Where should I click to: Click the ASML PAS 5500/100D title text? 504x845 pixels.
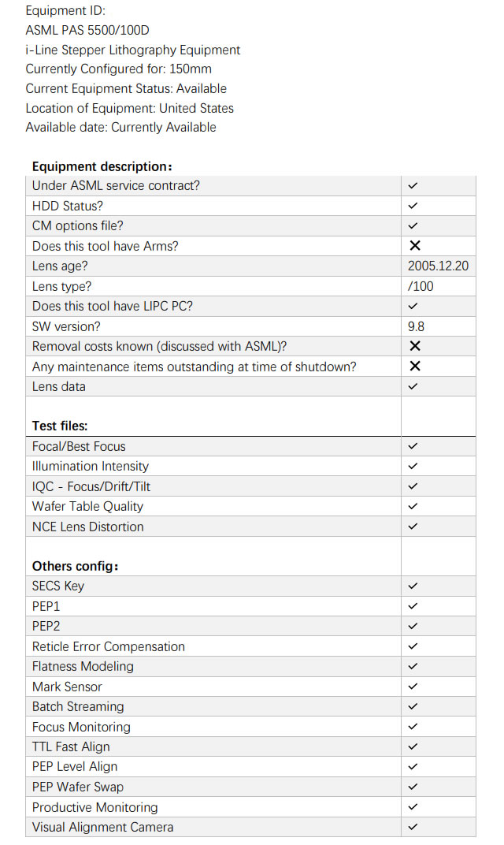coord(87,30)
